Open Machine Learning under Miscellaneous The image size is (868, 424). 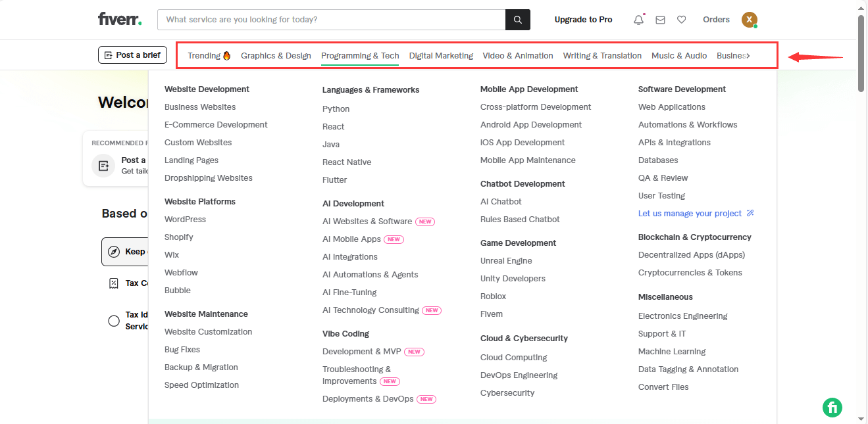(x=672, y=352)
